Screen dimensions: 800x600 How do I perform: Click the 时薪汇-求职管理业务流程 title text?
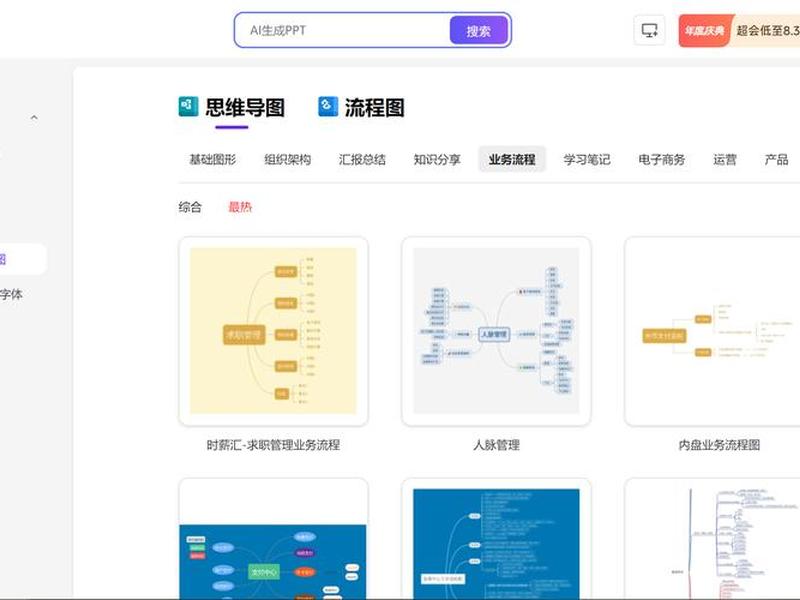tap(273, 445)
